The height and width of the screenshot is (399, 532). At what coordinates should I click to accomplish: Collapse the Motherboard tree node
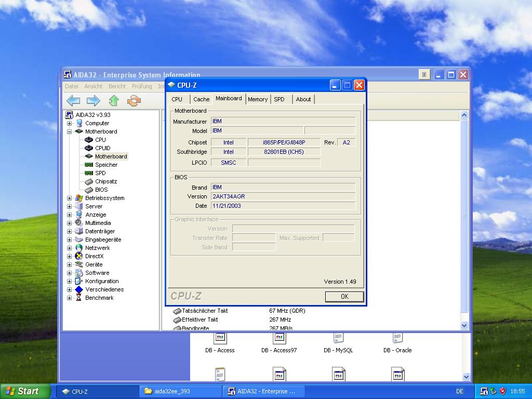click(x=69, y=131)
